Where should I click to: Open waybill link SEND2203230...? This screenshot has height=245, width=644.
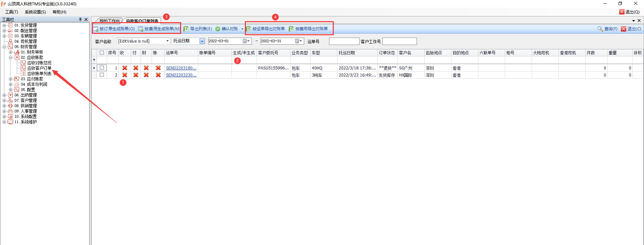coord(181,75)
